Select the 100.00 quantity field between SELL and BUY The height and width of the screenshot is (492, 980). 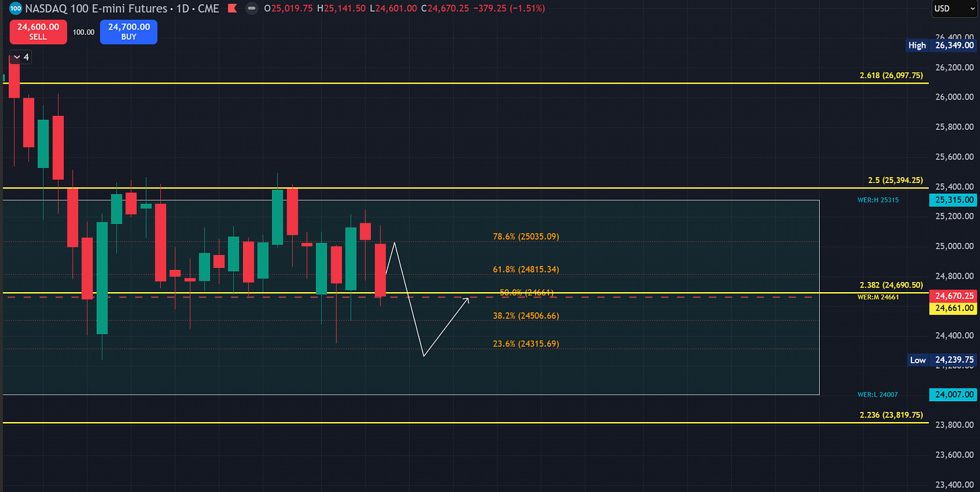[83, 32]
